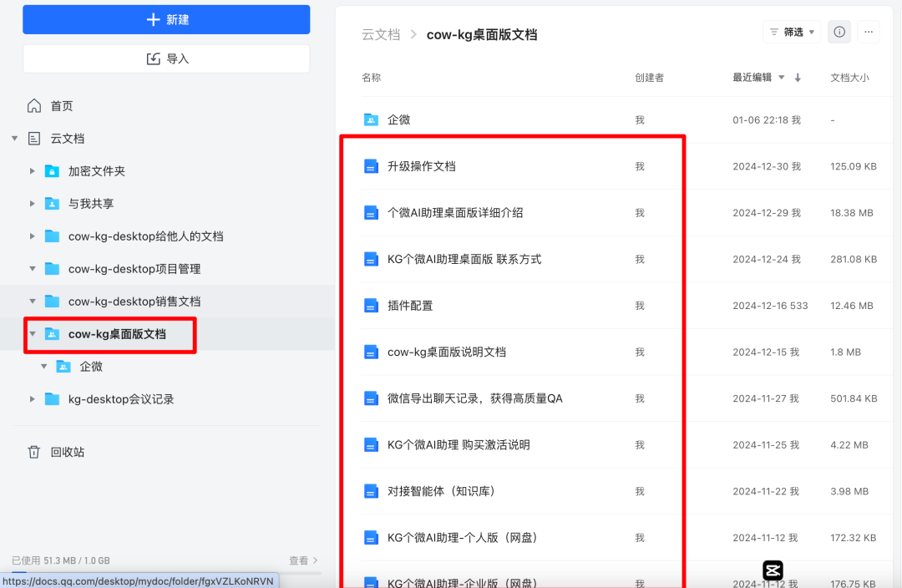Click the 导入 import button
This screenshot has height=588, width=902.
(166, 58)
